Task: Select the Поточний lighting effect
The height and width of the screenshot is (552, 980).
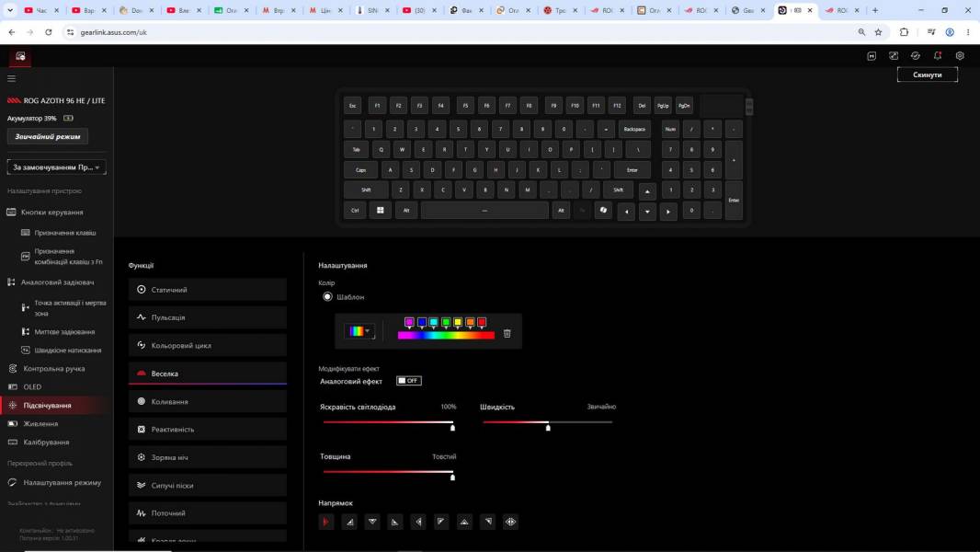Action: 208,513
